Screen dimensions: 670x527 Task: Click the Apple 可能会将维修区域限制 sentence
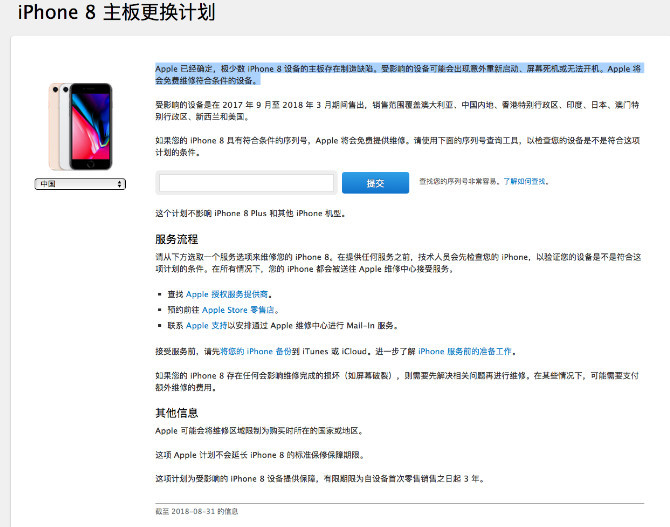(x=259, y=431)
